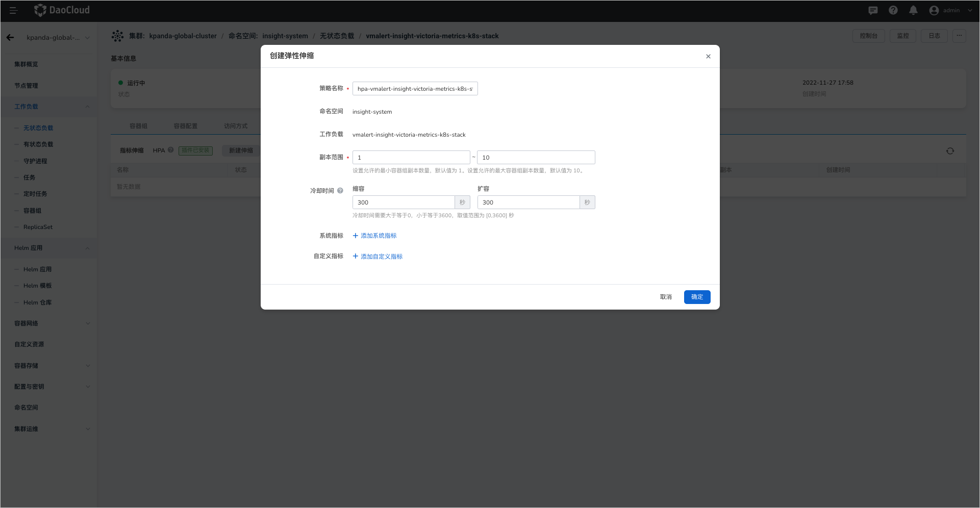The image size is (980, 508).
Task: Focus maximum replica field showing 10
Action: click(536, 157)
